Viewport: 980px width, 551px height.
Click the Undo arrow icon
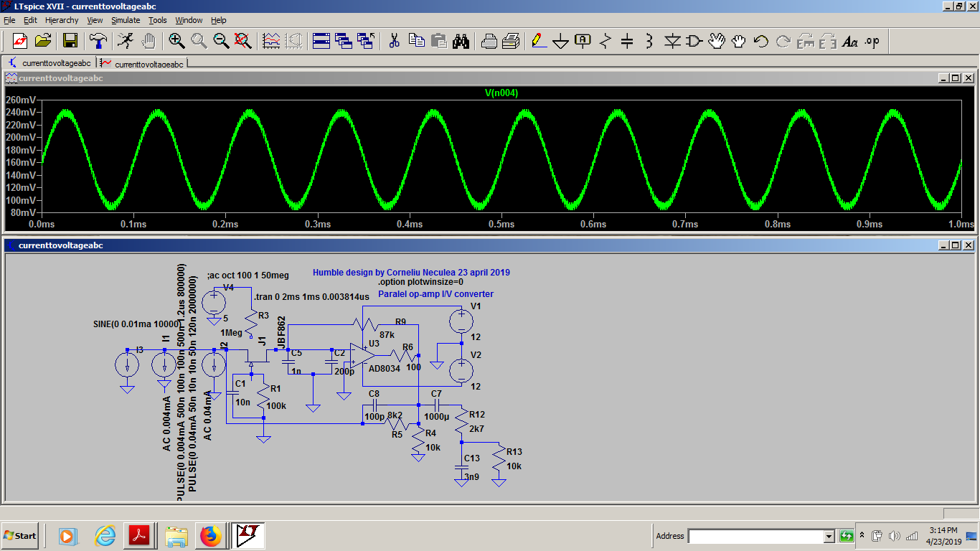point(761,41)
